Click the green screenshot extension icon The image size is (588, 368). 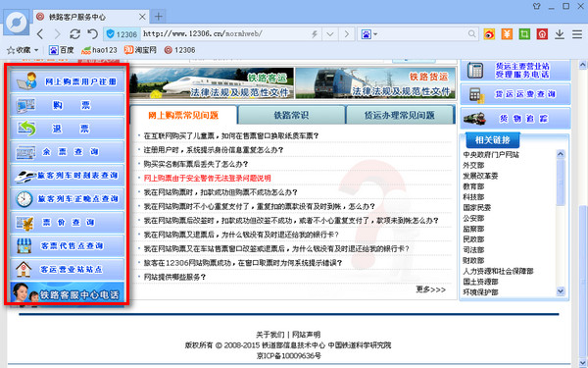[524, 34]
